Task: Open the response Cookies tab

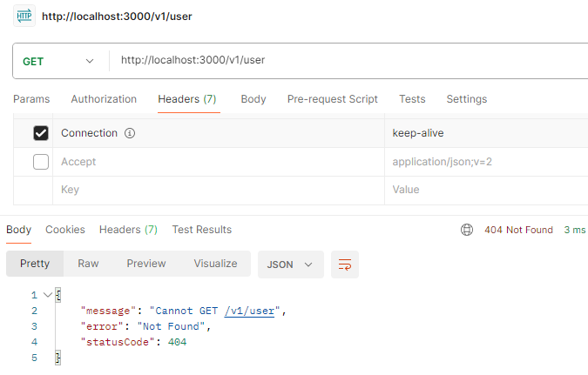Action: coord(65,230)
